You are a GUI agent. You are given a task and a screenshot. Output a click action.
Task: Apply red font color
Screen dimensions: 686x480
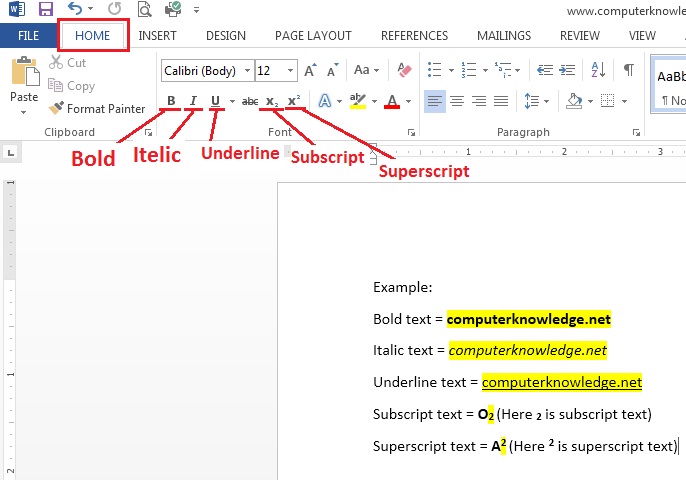coord(392,101)
